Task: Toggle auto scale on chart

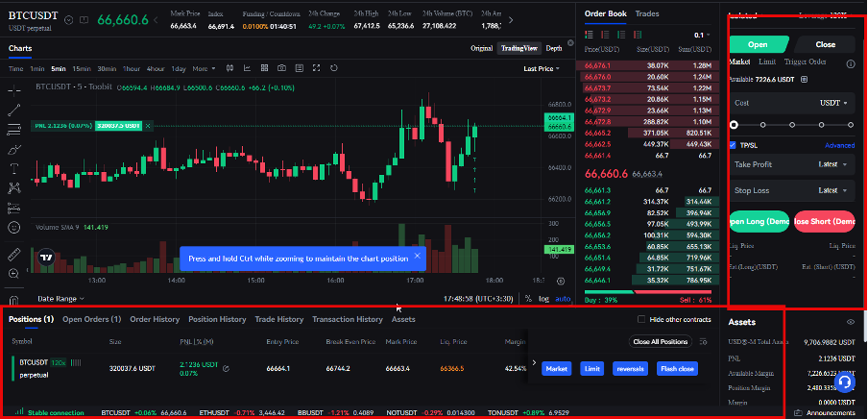Action: point(563,299)
